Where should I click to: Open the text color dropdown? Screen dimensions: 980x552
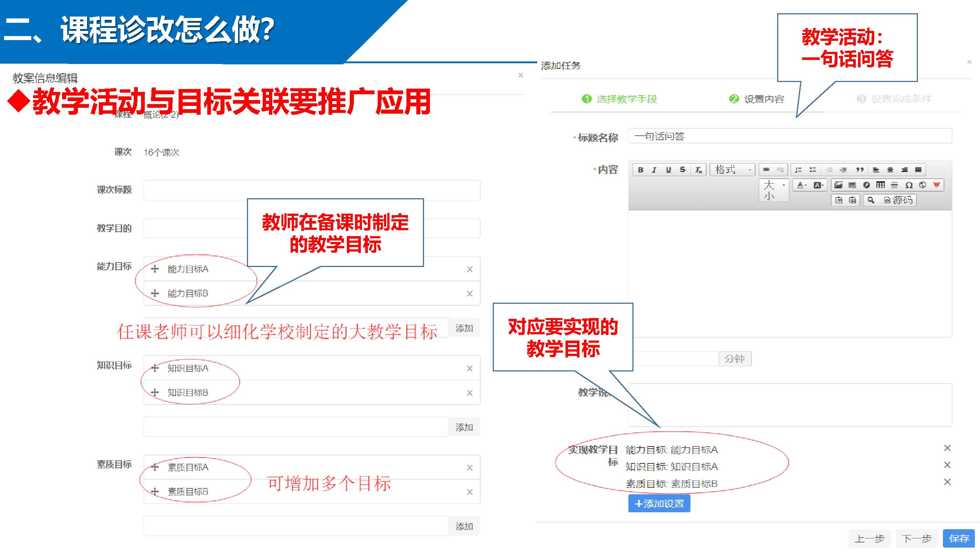(x=801, y=185)
